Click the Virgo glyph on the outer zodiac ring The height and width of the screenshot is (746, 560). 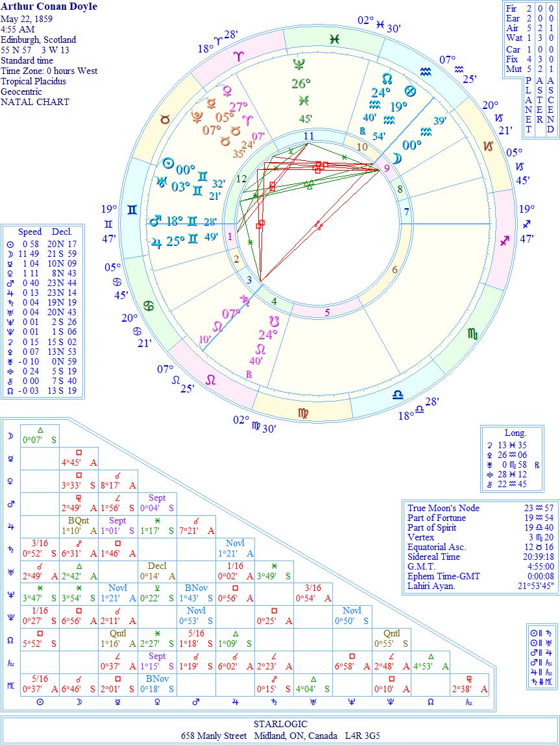point(303,412)
